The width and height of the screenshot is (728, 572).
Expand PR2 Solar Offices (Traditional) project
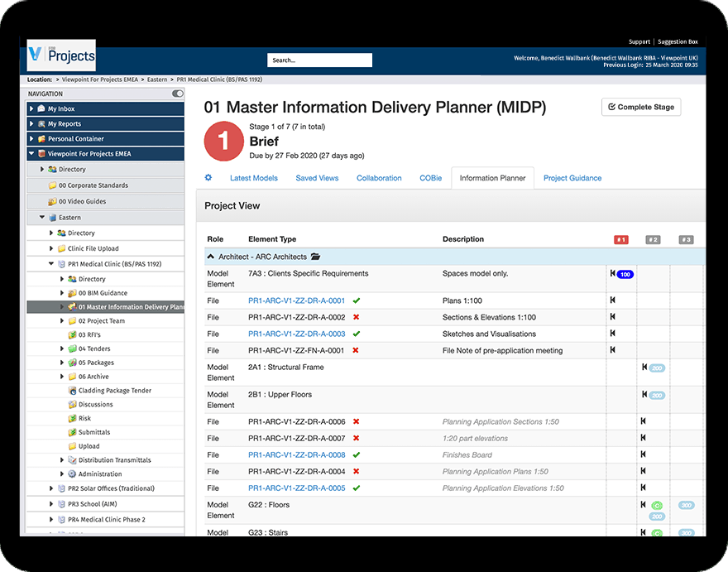pyautogui.click(x=51, y=488)
